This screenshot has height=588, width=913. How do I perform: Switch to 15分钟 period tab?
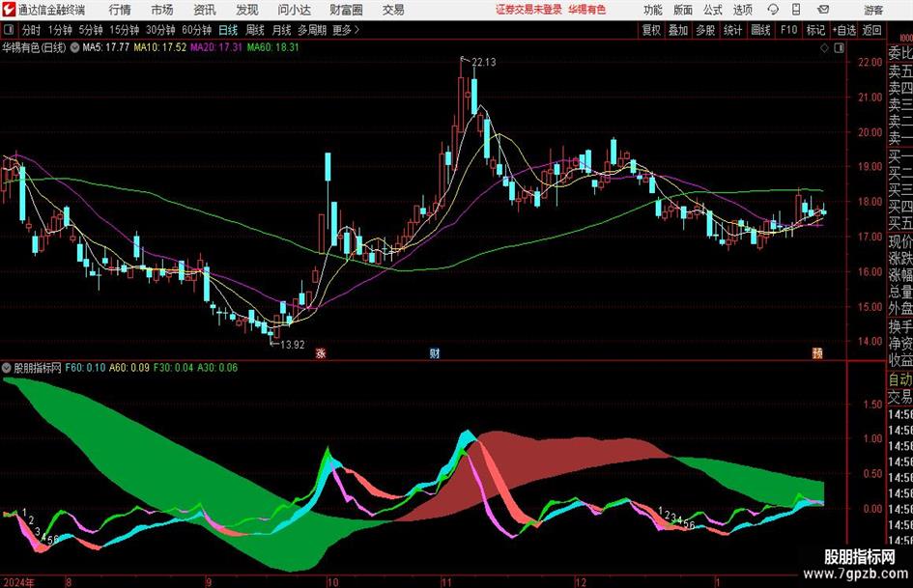tap(124, 30)
